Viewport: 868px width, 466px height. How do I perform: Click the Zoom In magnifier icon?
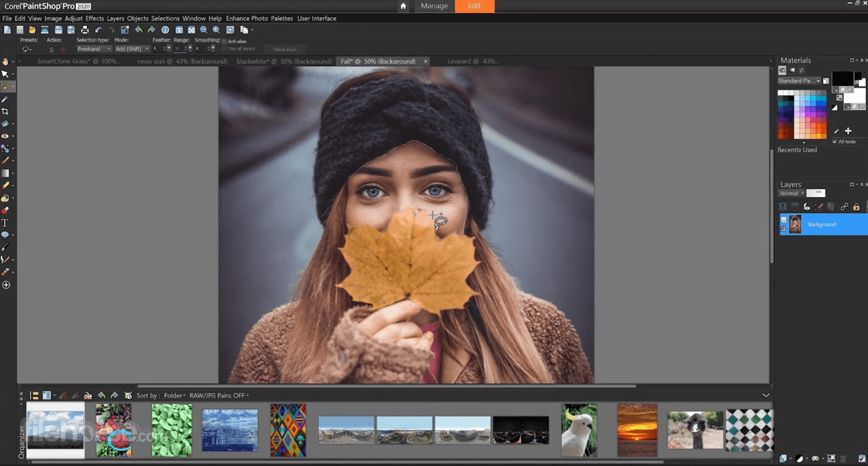pos(216,29)
